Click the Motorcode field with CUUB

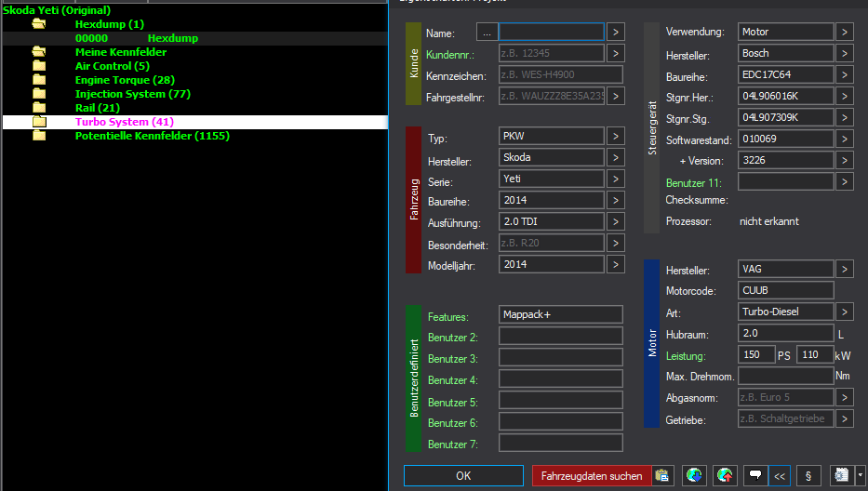click(x=785, y=291)
